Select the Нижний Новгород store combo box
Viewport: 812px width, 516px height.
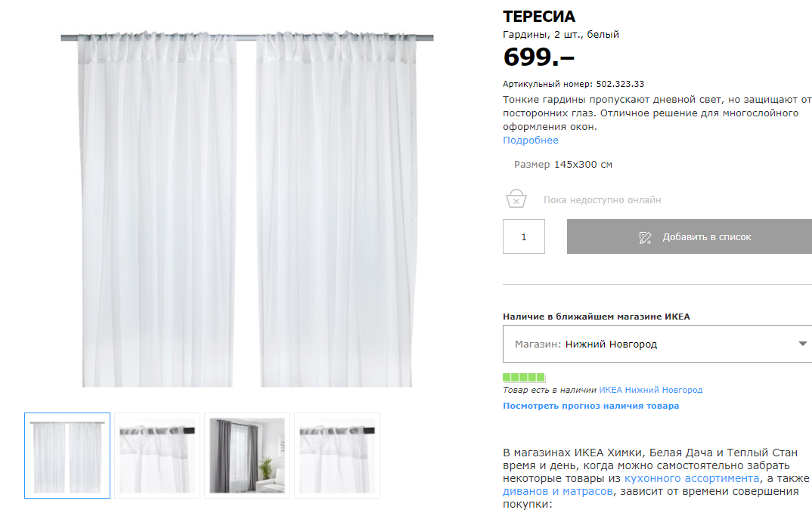[x=657, y=344]
